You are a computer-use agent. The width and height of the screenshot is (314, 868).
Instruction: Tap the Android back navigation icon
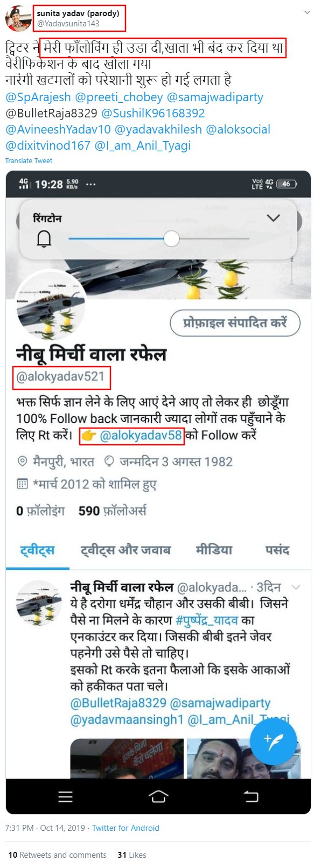pyautogui.click(x=251, y=796)
